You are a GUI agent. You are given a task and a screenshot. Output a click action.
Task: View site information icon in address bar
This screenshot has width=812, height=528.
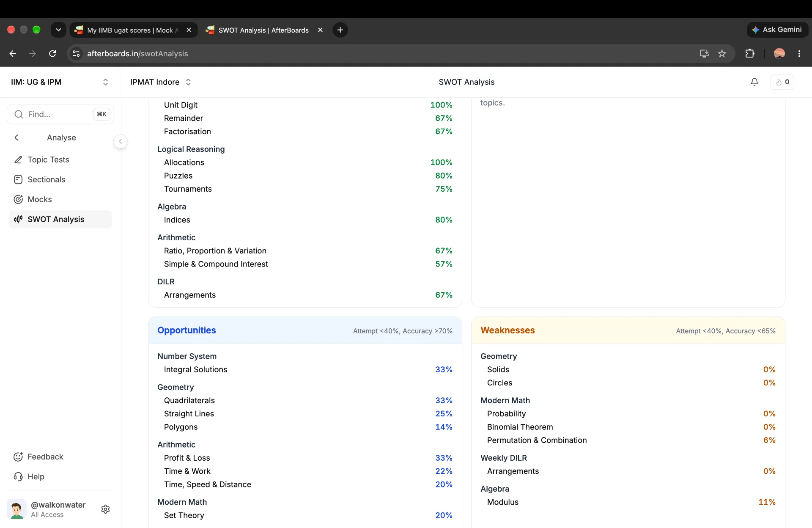pyautogui.click(x=76, y=54)
